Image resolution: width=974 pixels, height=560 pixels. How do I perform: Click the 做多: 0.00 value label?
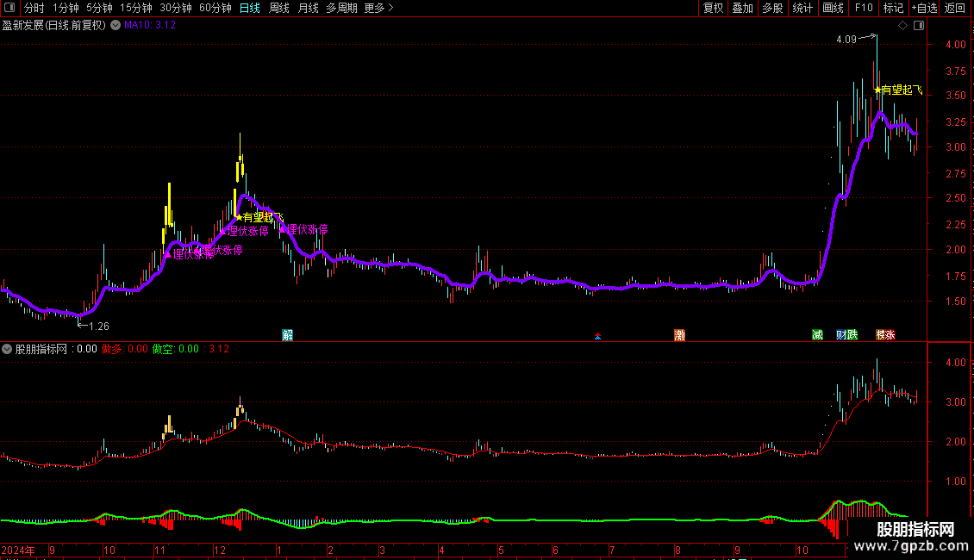[125, 349]
